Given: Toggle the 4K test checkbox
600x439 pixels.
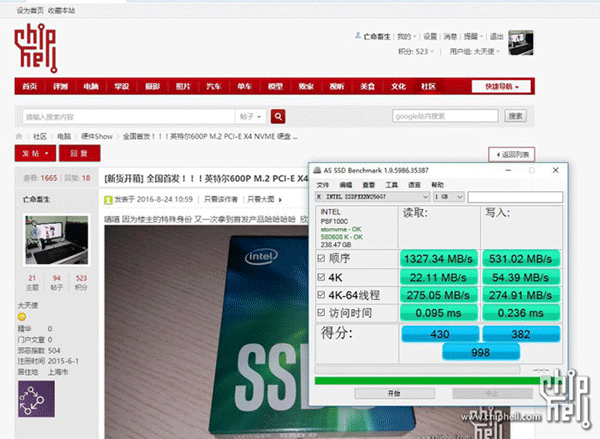Looking at the screenshot, I should (321, 277).
